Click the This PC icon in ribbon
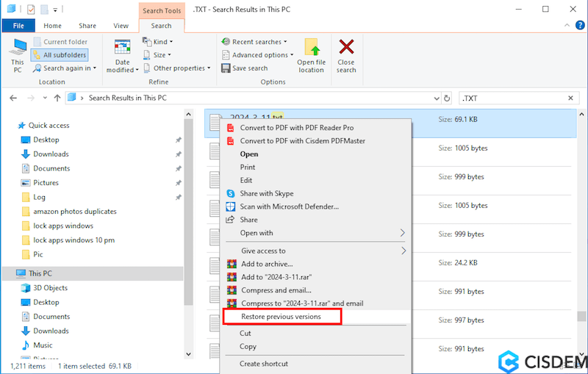 (x=17, y=48)
